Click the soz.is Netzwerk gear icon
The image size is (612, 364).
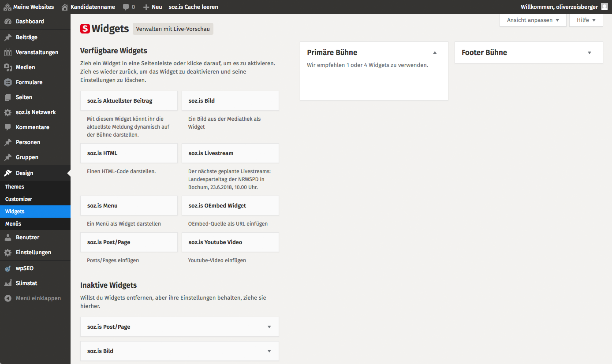[8, 112]
